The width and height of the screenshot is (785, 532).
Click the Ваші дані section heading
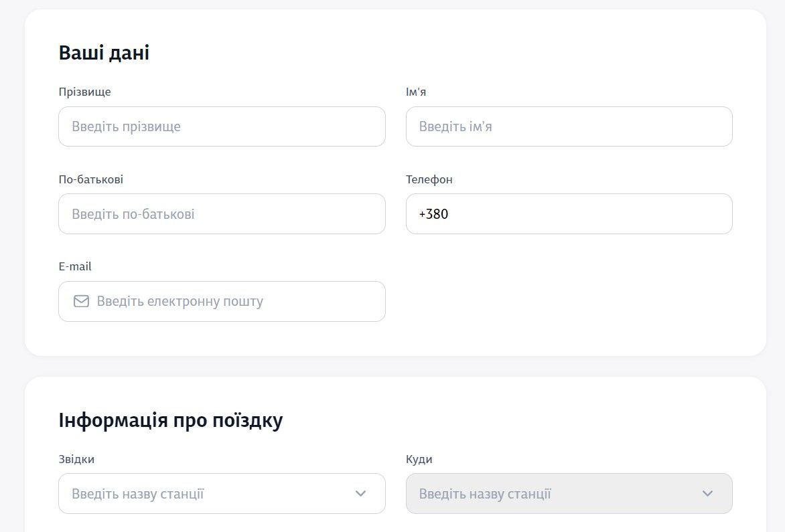[103, 52]
